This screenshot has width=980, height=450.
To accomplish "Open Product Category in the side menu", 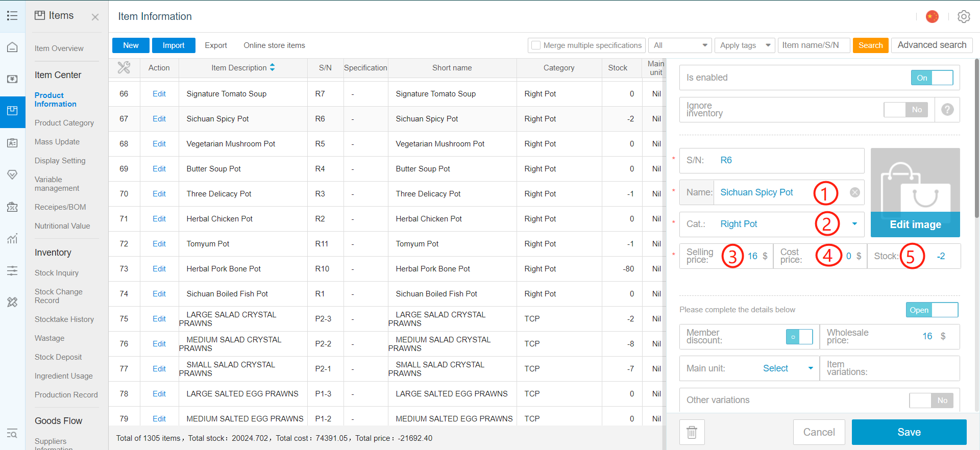I will tap(64, 123).
